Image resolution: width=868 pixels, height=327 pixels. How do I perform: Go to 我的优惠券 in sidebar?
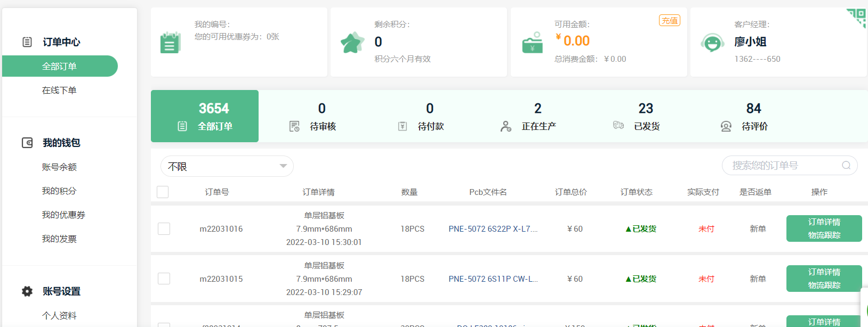[x=63, y=215]
